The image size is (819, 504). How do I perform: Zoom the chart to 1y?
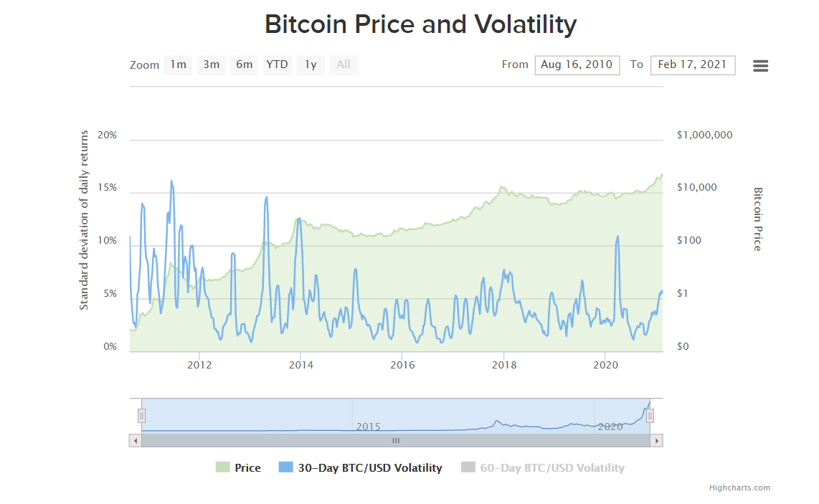[x=311, y=65]
